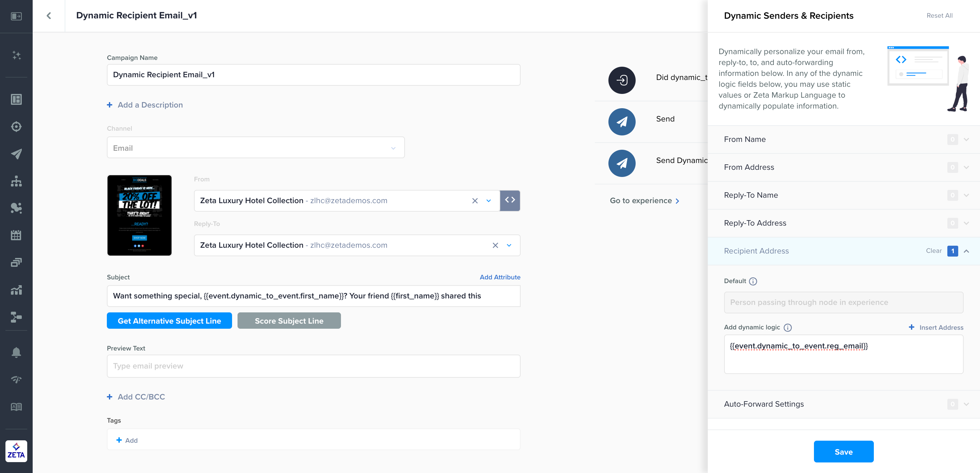Click the code brackets button next to From

510,200
